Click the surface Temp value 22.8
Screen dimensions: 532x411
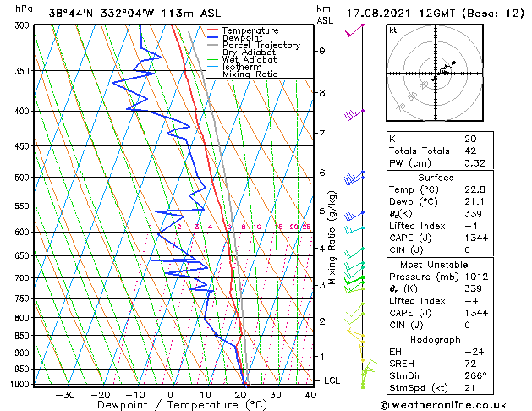click(474, 189)
